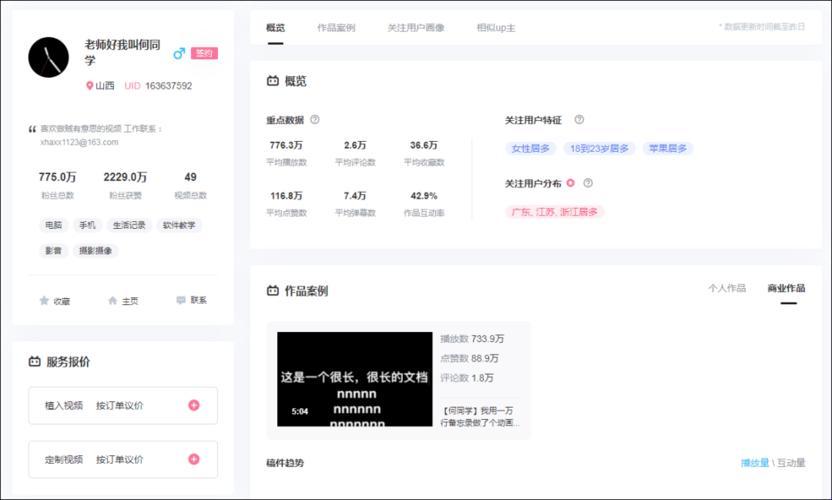Click the 116.8万 average likes value
Screen dimensions: 832x500
click(286, 195)
